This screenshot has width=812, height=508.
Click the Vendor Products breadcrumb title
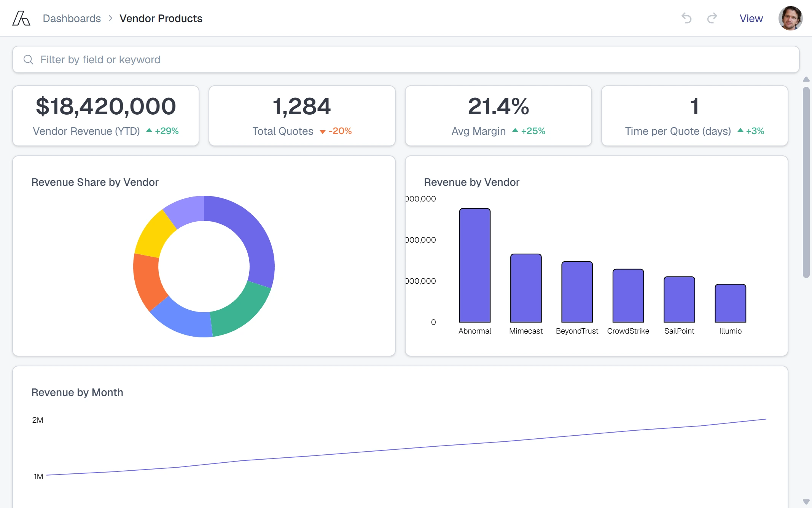click(161, 18)
